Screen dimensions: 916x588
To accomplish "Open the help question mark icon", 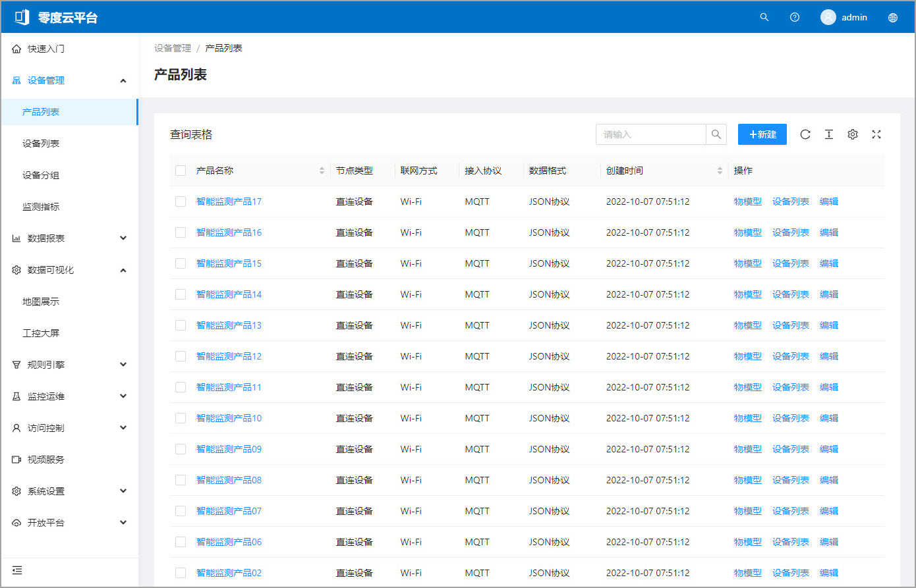I will [795, 17].
